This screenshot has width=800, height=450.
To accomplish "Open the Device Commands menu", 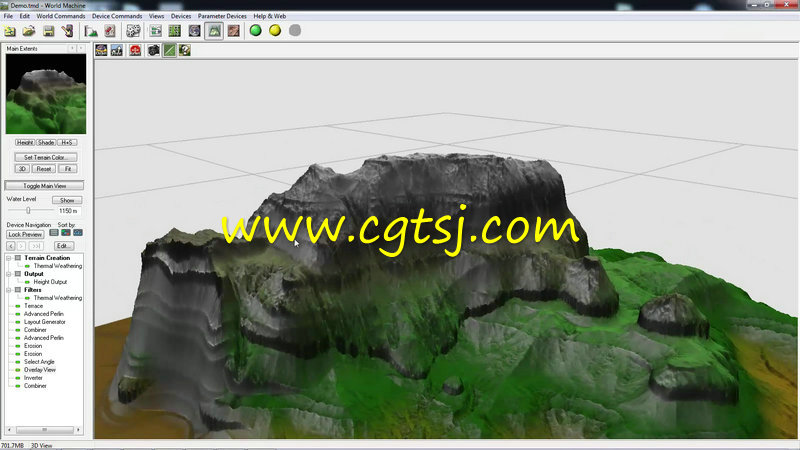I will pyautogui.click(x=117, y=16).
